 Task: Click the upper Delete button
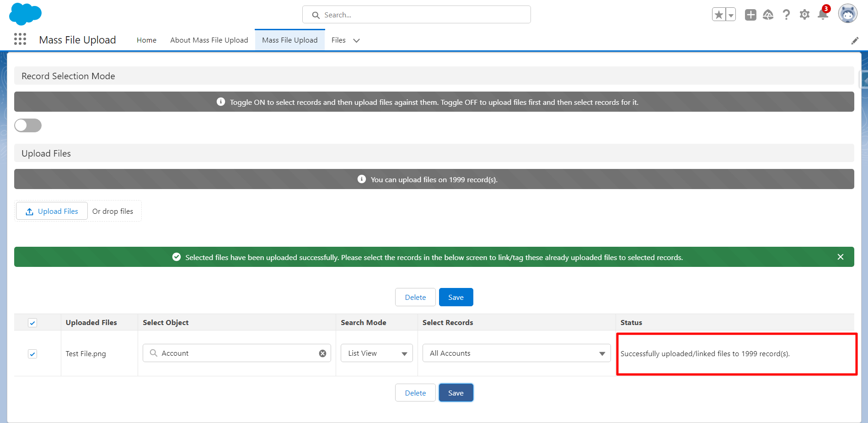[x=415, y=297]
